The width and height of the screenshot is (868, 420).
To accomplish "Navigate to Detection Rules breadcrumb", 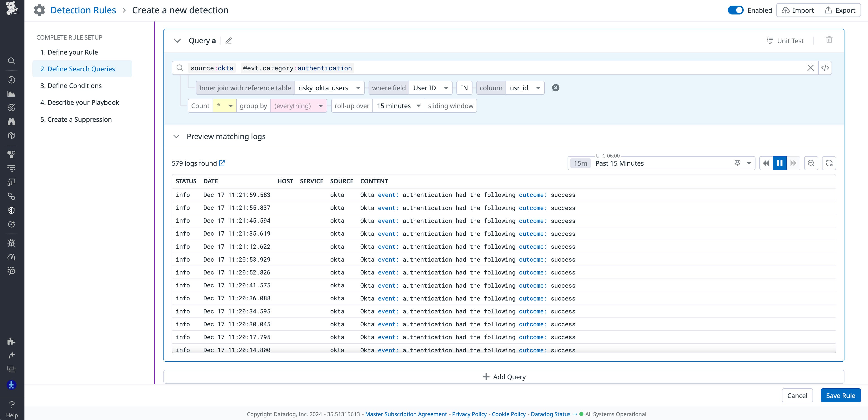I will 83,10.
